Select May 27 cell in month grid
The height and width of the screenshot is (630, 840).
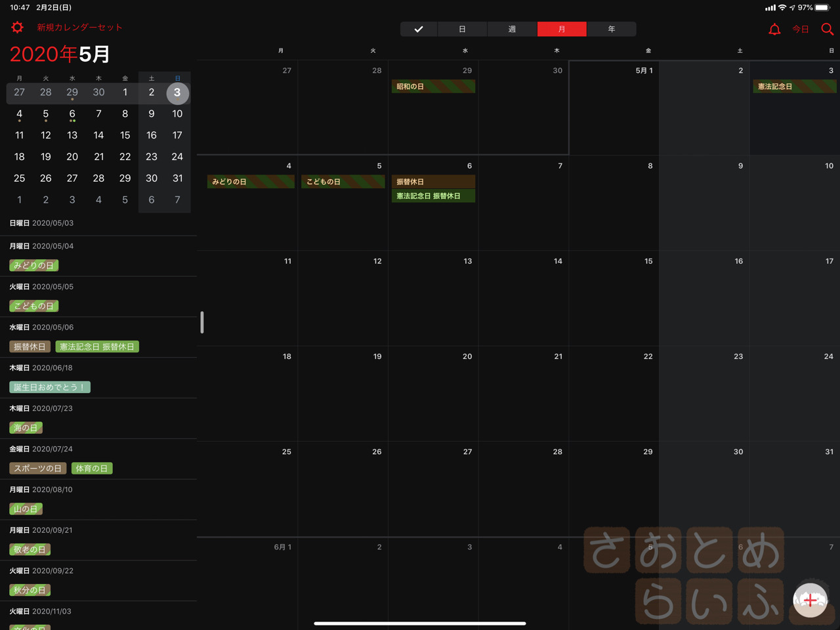coord(433,489)
